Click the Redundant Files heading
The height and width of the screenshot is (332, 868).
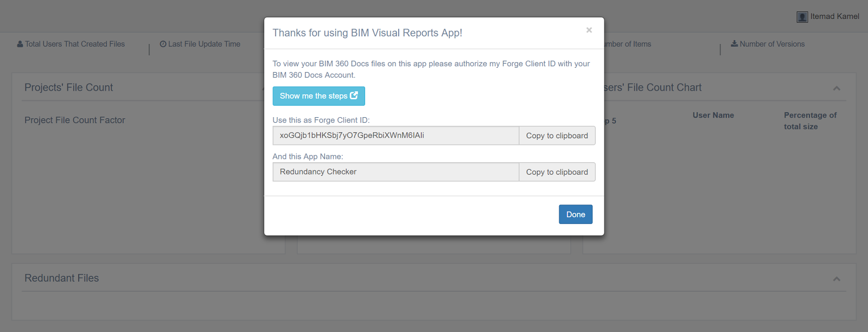[x=62, y=278]
